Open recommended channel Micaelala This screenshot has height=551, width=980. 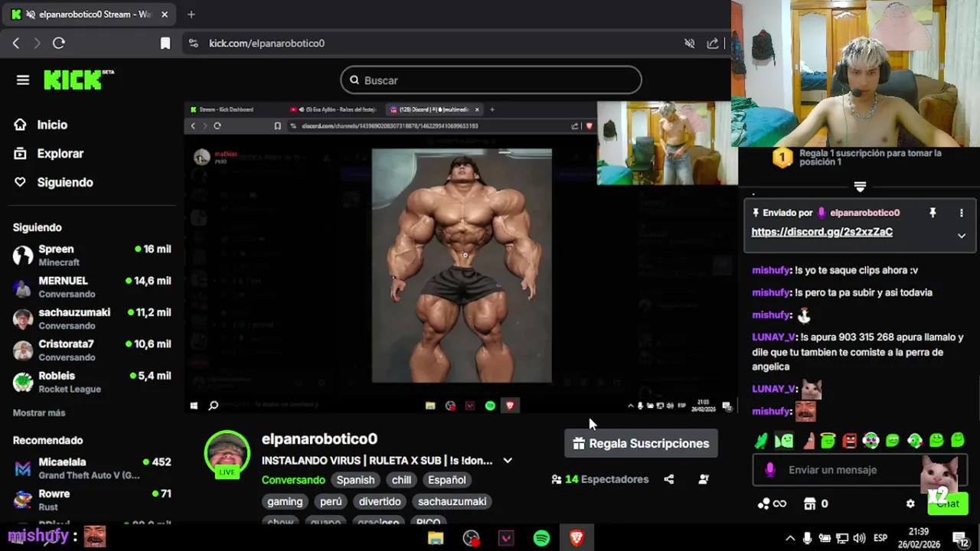pyautogui.click(x=92, y=468)
